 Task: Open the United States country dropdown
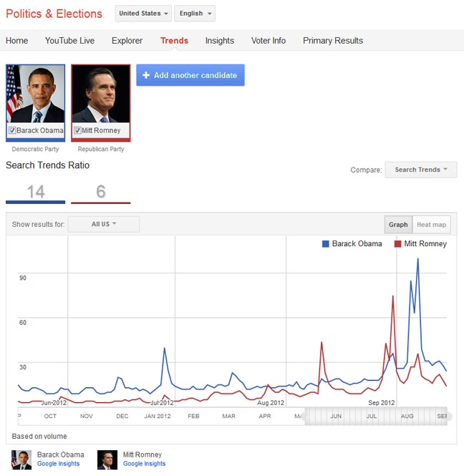point(143,14)
